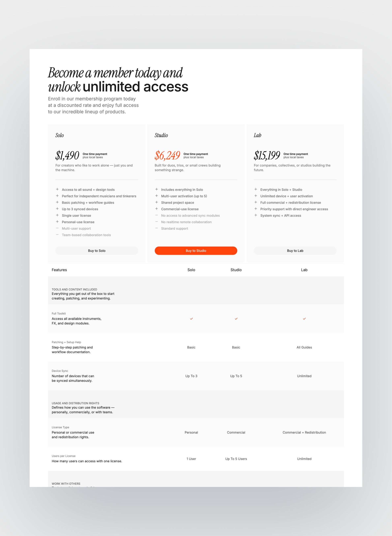Screen dimensions: 392x536
Task: Click the minus icon beside "Multi-user support"
Action: (57, 228)
